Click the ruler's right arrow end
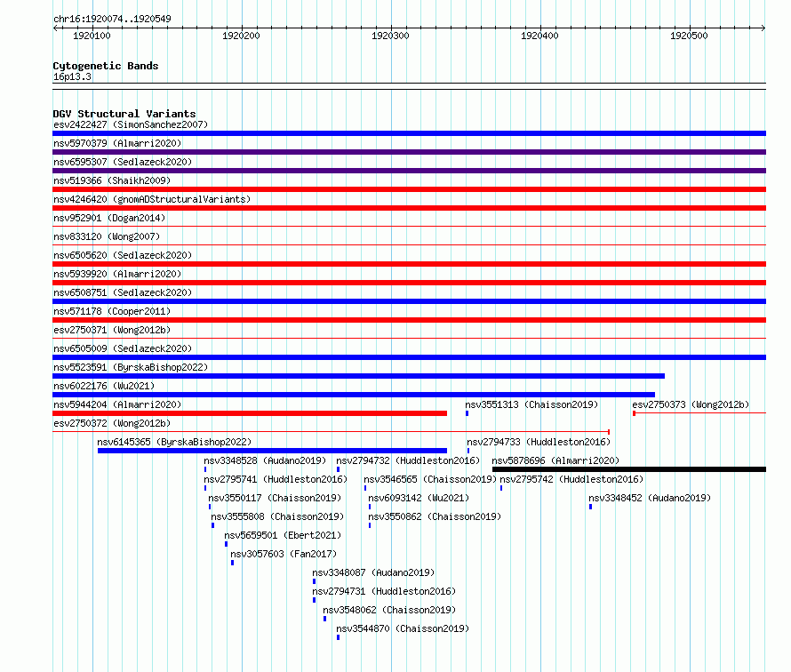This screenshot has width=791, height=672. pyautogui.click(x=763, y=28)
